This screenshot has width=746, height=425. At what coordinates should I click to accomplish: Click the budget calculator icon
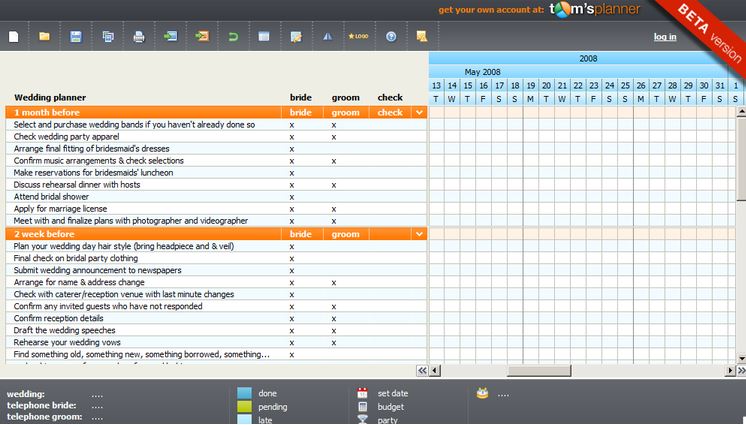pyautogui.click(x=363, y=406)
